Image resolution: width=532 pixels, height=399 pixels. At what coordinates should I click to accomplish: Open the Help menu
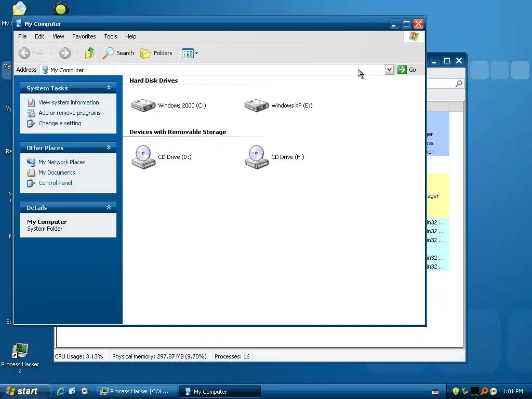pos(130,36)
